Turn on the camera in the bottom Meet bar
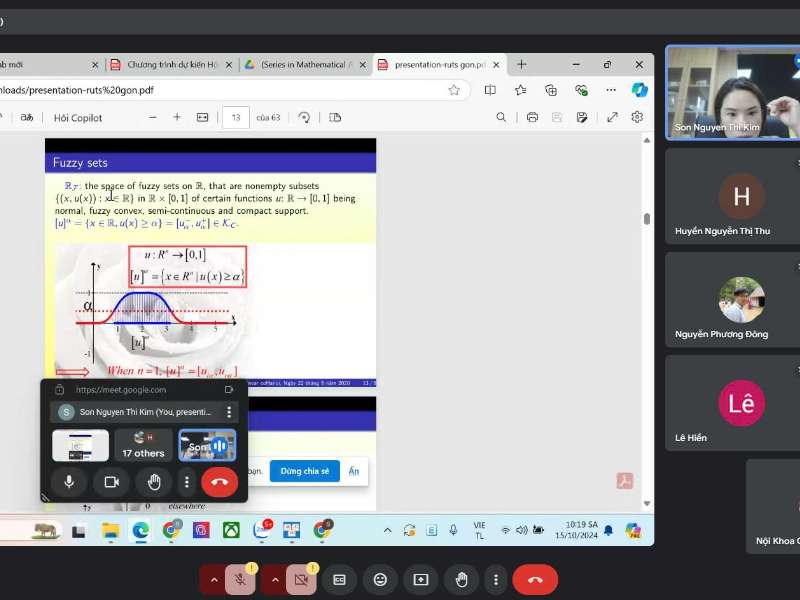Screen dimensions: 800x600 click(x=299, y=579)
